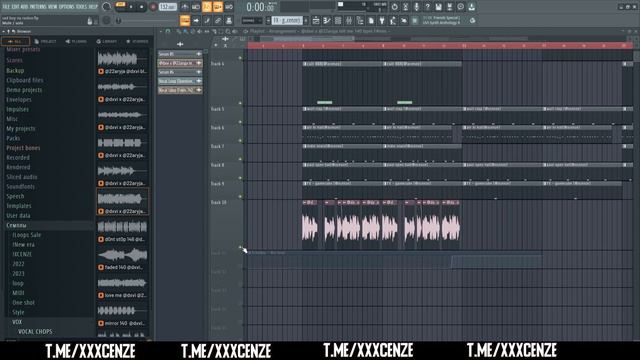Click the question mark help icon
Image resolution: width=640 pixels, height=360 pixels.
pos(427,7)
